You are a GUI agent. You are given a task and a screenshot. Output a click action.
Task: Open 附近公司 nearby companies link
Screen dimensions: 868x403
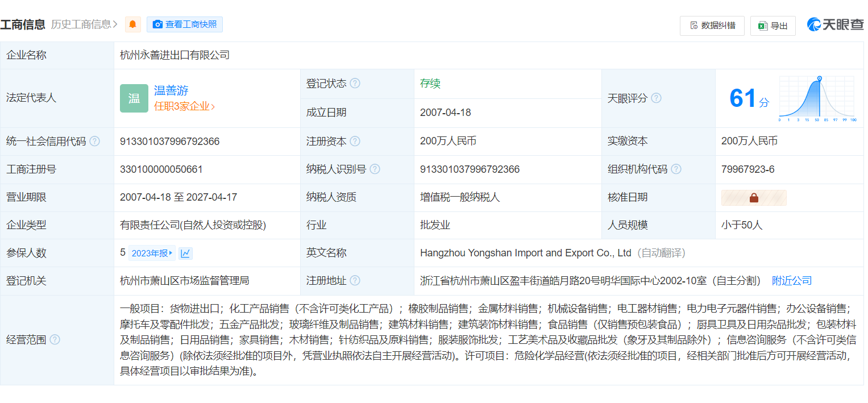792,281
